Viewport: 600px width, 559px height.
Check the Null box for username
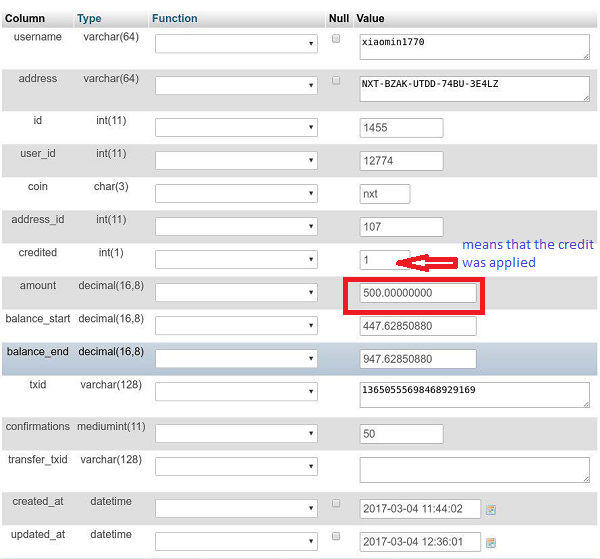click(337, 39)
